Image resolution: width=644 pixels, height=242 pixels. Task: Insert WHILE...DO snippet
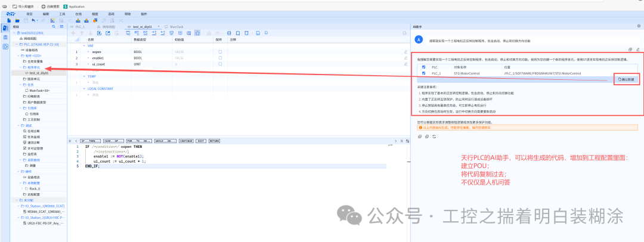165,141
